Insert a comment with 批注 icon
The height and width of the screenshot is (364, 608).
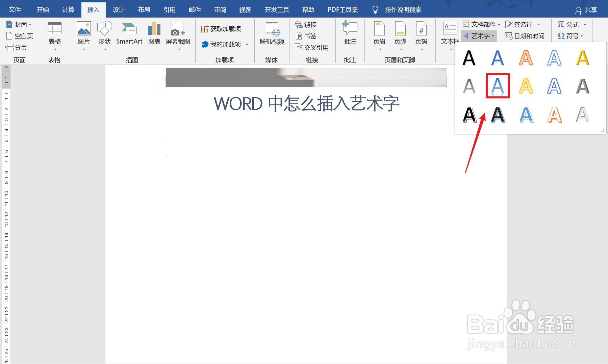350,32
